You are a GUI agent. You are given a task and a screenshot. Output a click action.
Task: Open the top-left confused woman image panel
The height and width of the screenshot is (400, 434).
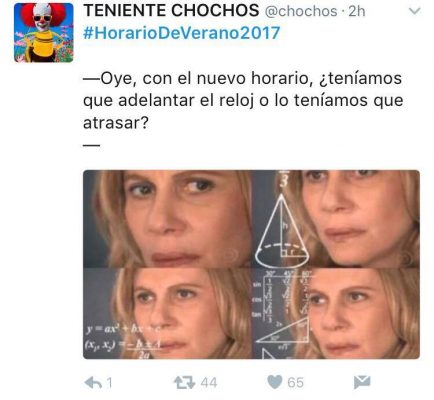(x=167, y=219)
